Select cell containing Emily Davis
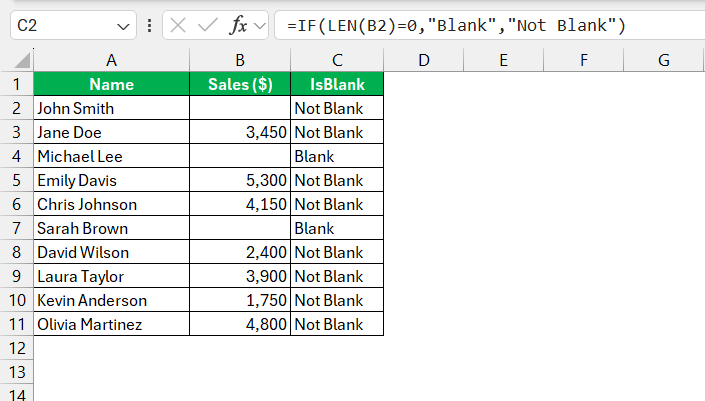This screenshot has width=705, height=401. tap(112, 180)
